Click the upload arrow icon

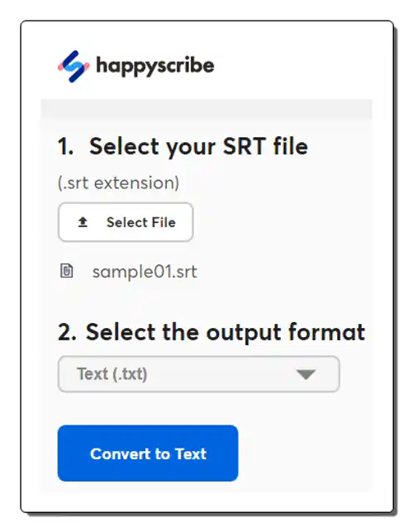(x=83, y=222)
